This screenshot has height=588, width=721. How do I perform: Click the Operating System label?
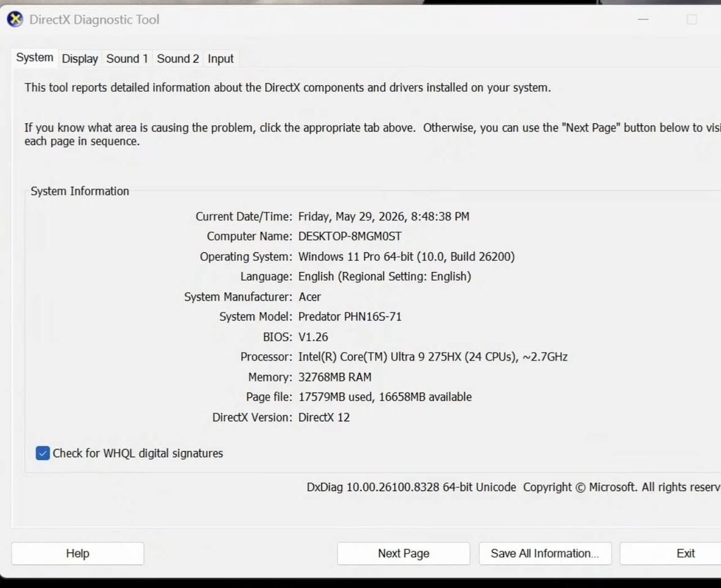[x=246, y=257]
